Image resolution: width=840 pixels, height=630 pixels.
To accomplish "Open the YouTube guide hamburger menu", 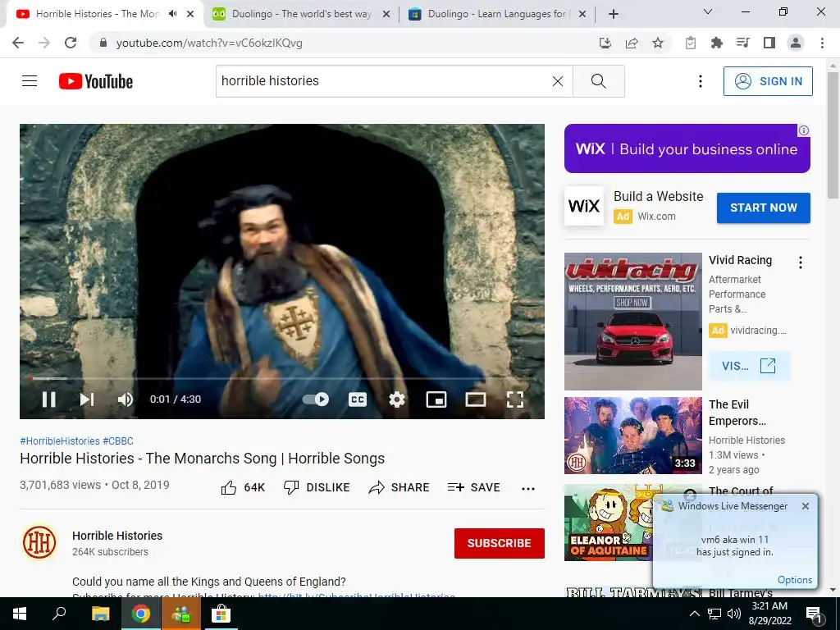I will click(30, 81).
